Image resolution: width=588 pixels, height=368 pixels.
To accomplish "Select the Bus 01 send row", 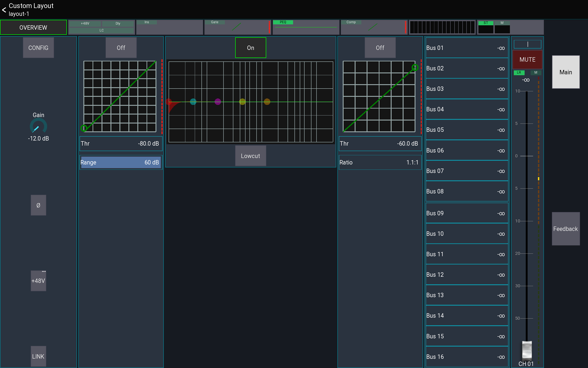I will (467, 48).
